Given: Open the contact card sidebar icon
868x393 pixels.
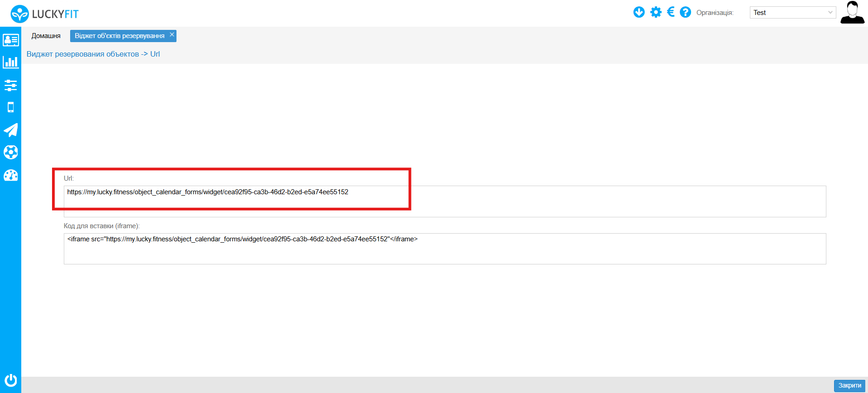Looking at the screenshot, I should pos(10,40).
